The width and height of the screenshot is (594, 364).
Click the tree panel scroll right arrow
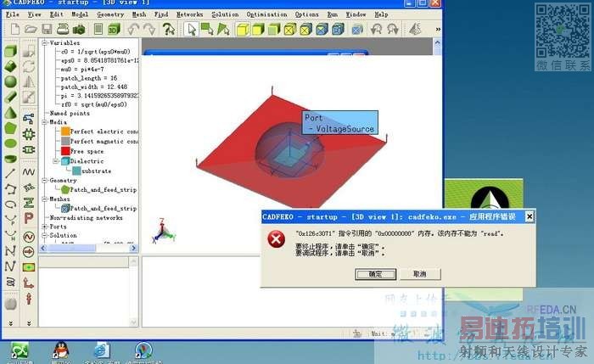[133, 248]
